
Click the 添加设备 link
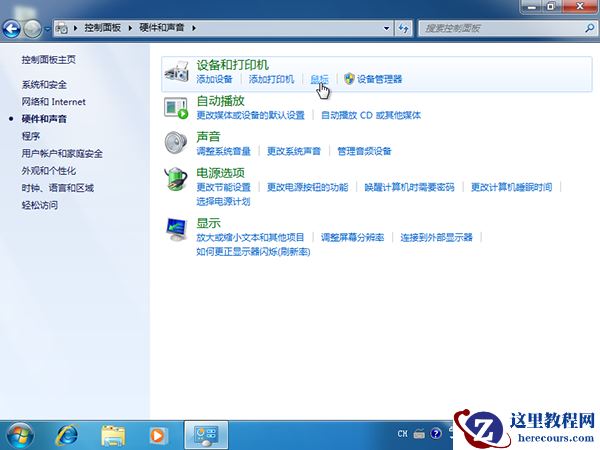click(x=214, y=79)
